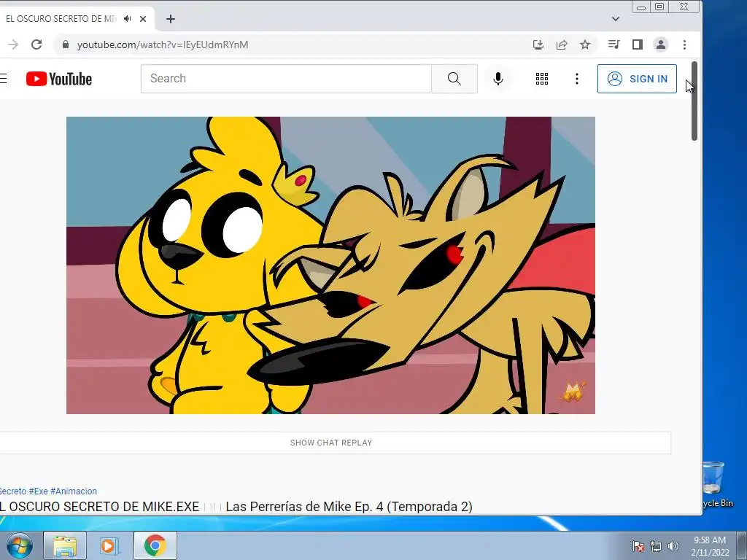
Task: Open the Action Center flag icon
Action: (x=638, y=546)
